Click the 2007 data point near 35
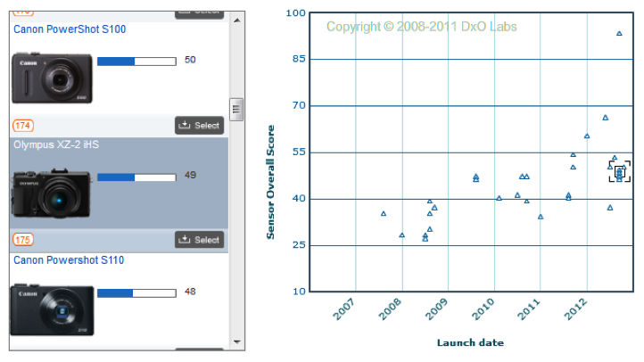The image size is (644, 362). 384,214
